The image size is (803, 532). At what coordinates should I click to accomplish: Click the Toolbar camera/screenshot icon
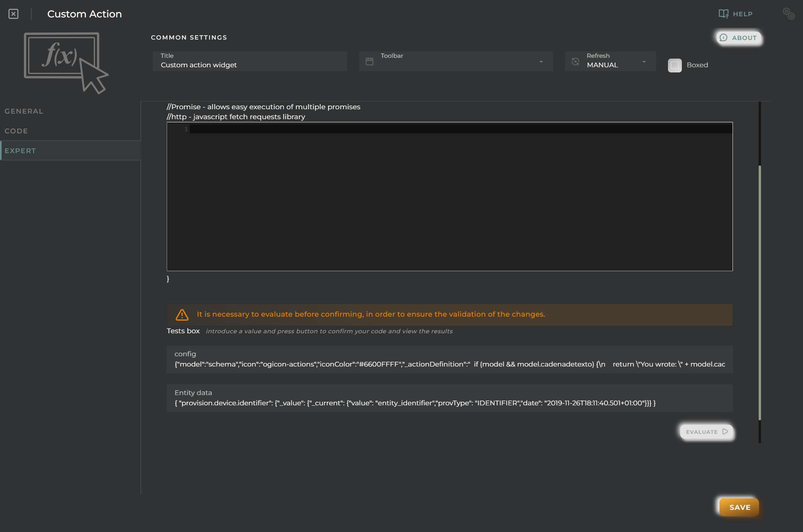(x=369, y=61)
